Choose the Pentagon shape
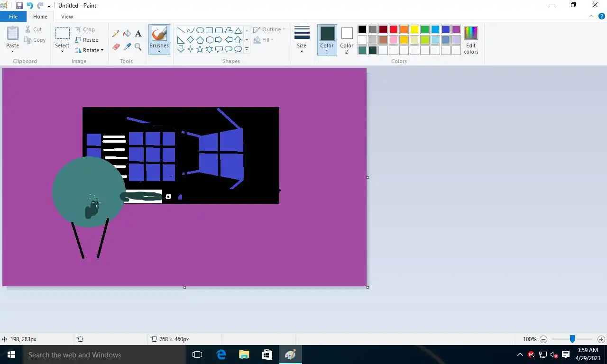This screenshot has width=607, height=364. 200,40
